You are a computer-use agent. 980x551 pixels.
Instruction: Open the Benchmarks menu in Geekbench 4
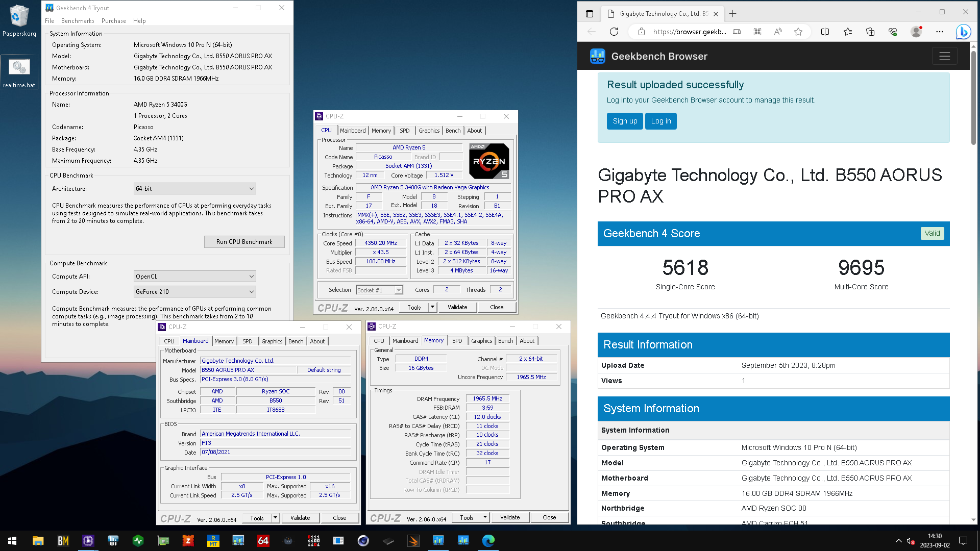coord(78,21)
